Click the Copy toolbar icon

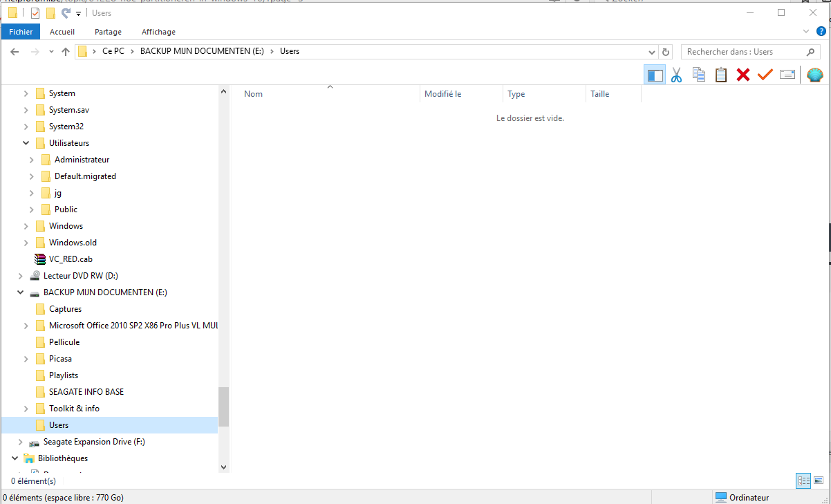click(699, 75)
